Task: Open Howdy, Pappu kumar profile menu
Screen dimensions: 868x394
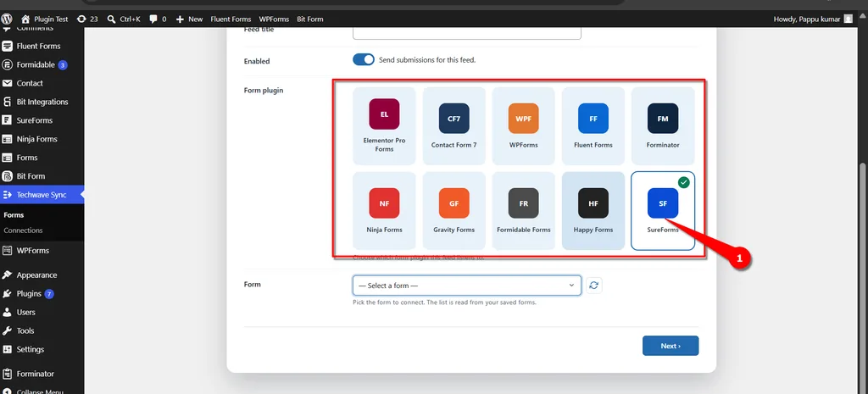Action: (813, 19)
